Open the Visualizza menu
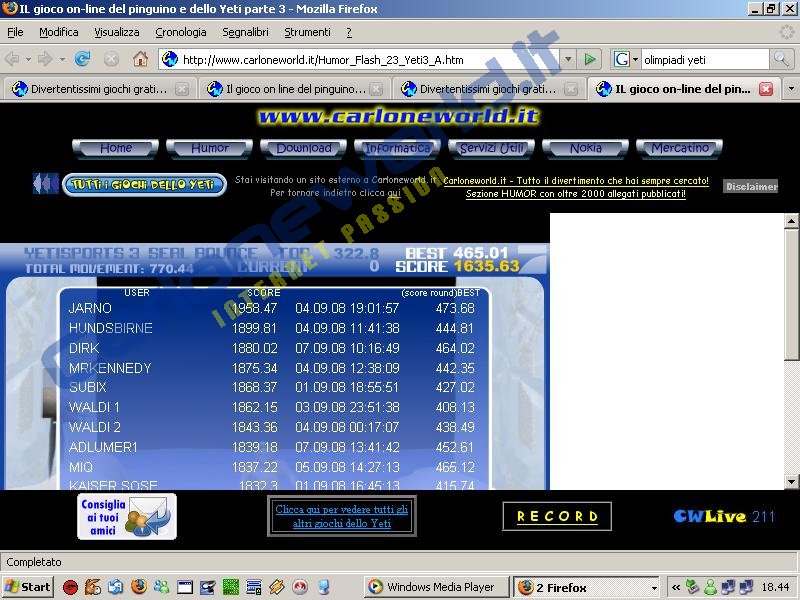 (x=117, y=32)
